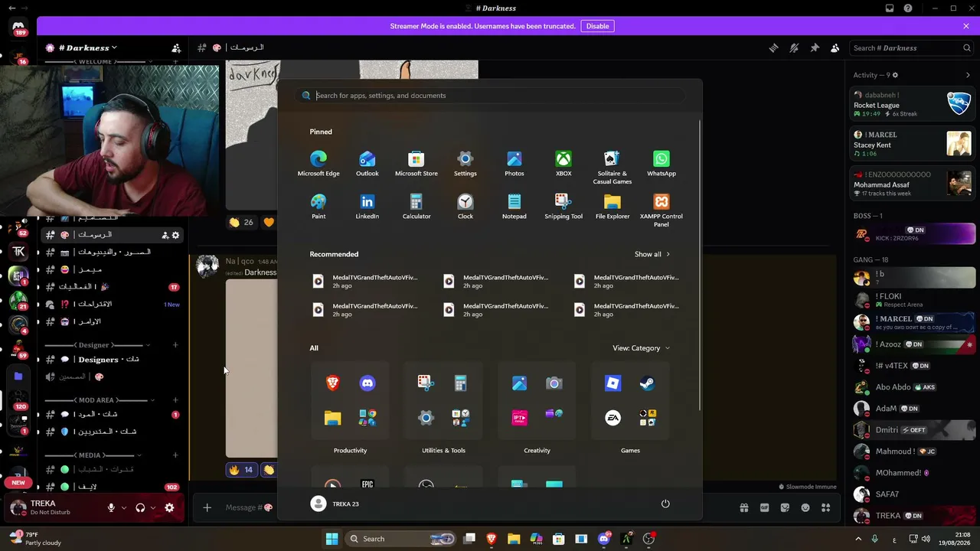Open the Rocket League activity card
The image size is (980, 551).
(913, 105)
